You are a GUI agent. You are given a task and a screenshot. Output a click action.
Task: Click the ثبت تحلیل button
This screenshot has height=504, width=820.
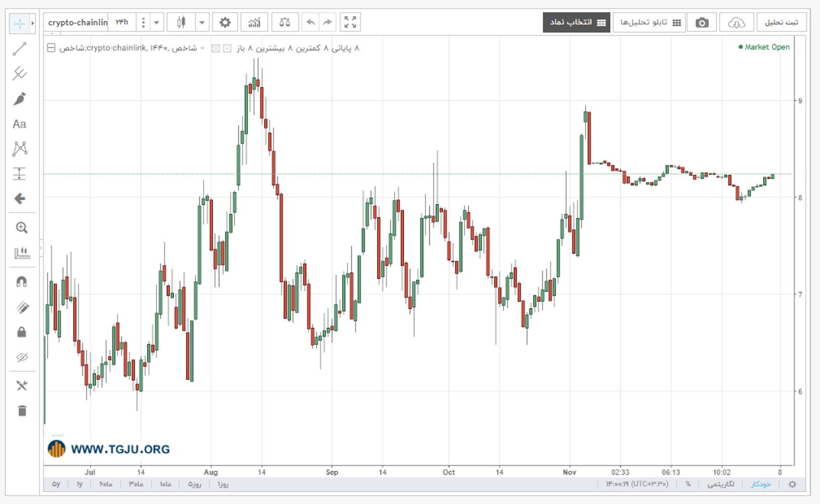point(781,23)
